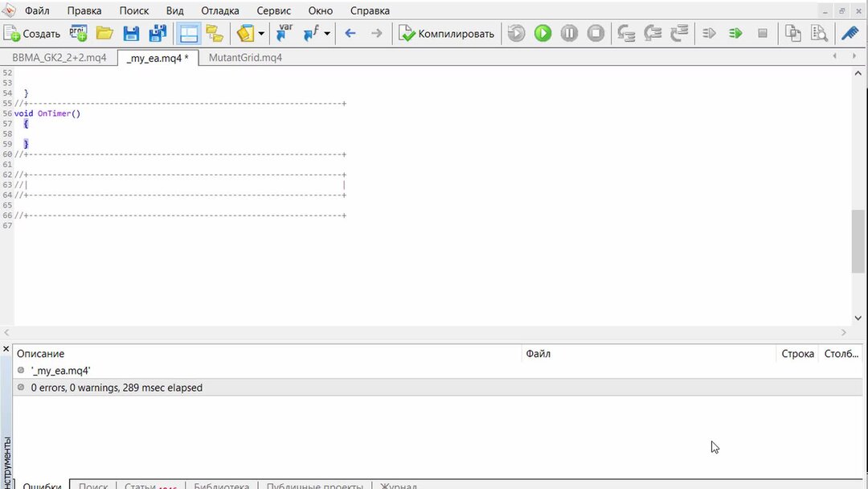Click the Столб... column header
The image size is (868, 489).
pos(841,353)
